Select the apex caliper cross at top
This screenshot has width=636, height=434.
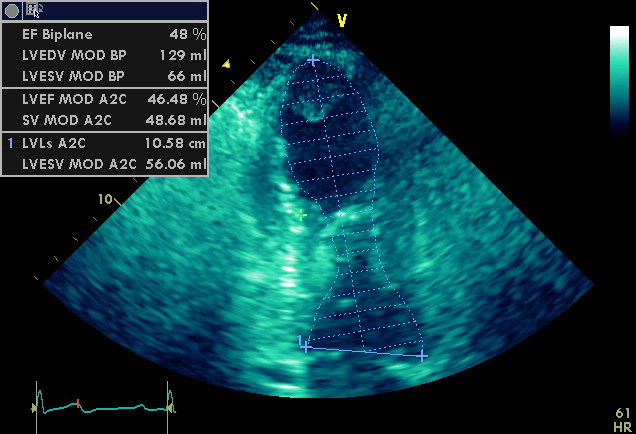pos(313,61)
